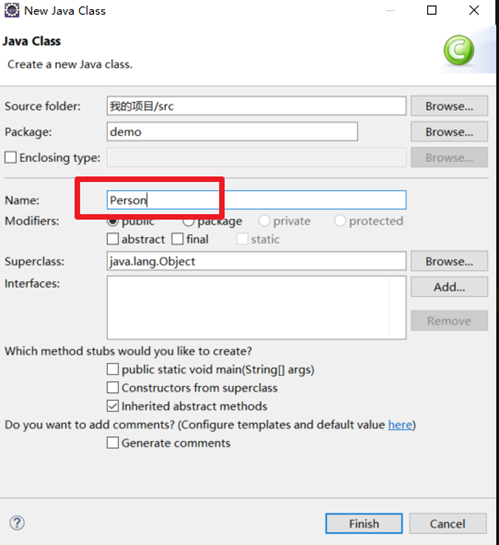Check the final modifier checkbox
The width and height of the screenshot is (499, 545).
pos(177,239)
